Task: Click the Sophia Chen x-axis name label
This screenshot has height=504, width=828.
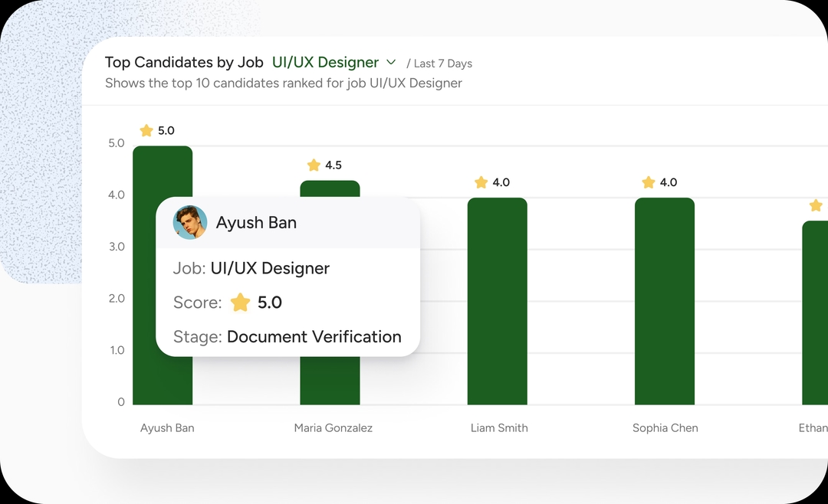Action: 665,428
